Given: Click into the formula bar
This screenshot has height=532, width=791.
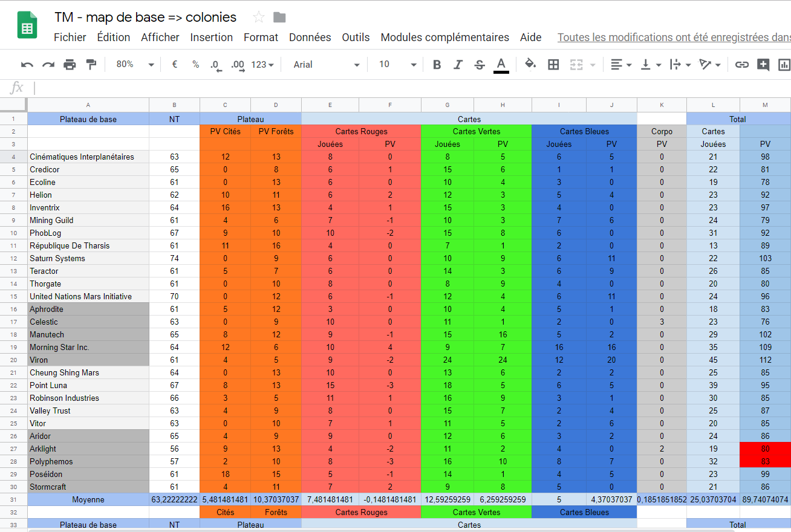Looking at the screenshot, I should [411, 88].
